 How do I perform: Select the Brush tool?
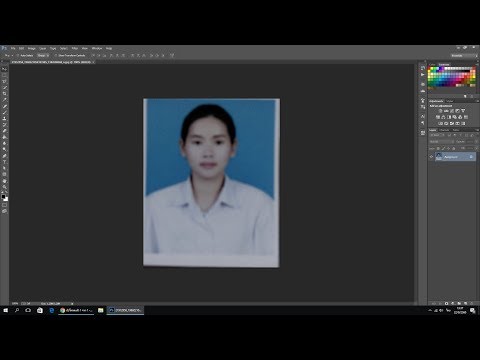tap(4, 112)
